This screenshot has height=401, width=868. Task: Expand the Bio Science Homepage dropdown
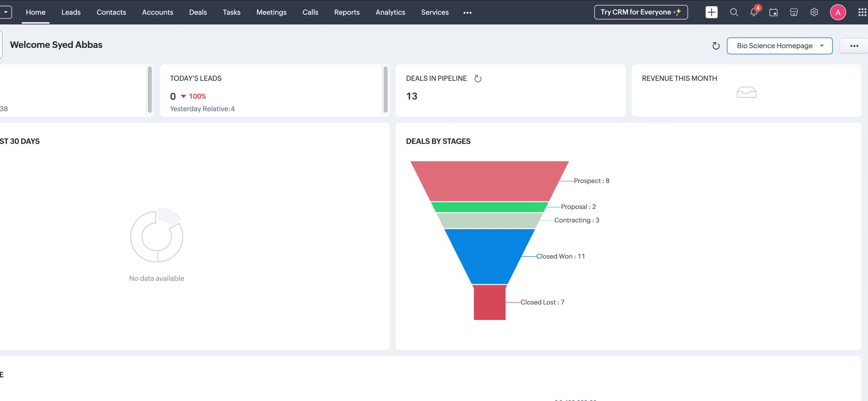pyautogui.click(x=780, y=46)
